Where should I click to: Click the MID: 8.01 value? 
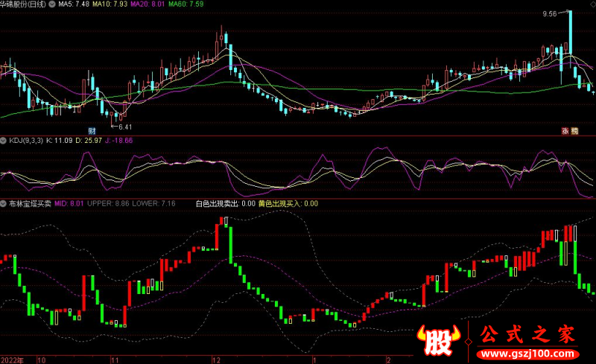tap(69, 204)
